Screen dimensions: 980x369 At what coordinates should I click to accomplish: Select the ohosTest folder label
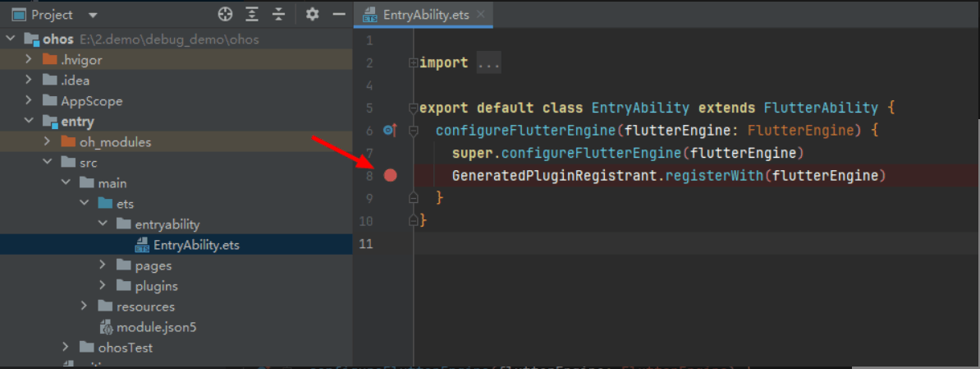[125, 347]
